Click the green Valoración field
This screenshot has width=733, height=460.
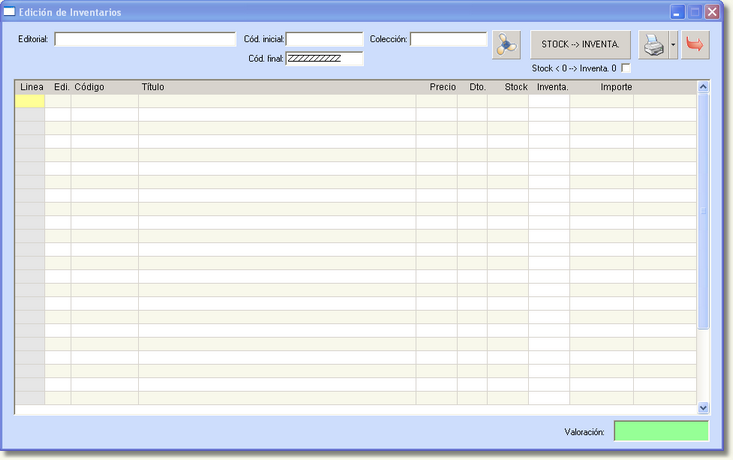(x=661, y=431)
